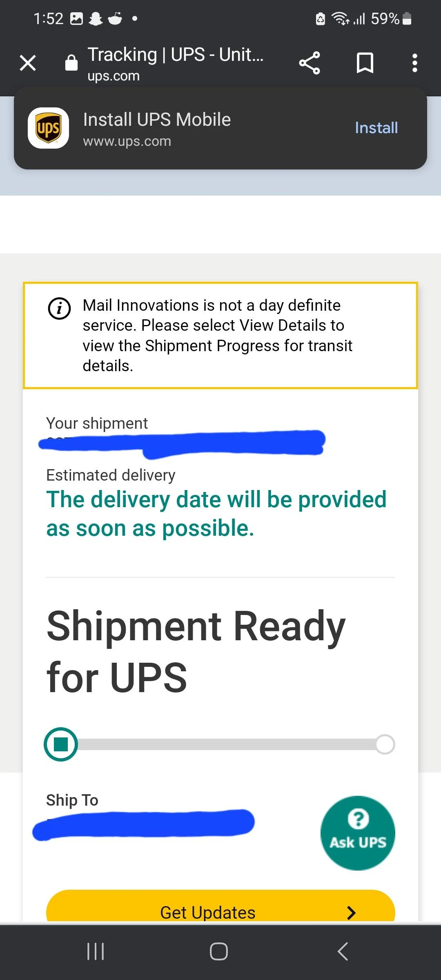Image resolution: width=441 pixels, height=980 pixels.
Task: Tap the Mail Innovations notice text
Action: (x=217, y=335)
